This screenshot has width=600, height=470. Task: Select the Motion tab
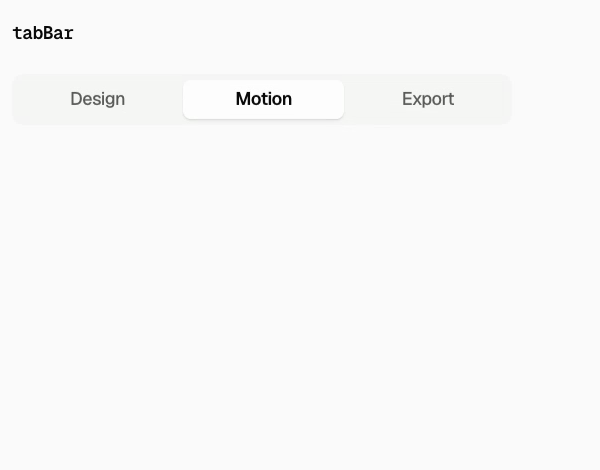(264, 99)
